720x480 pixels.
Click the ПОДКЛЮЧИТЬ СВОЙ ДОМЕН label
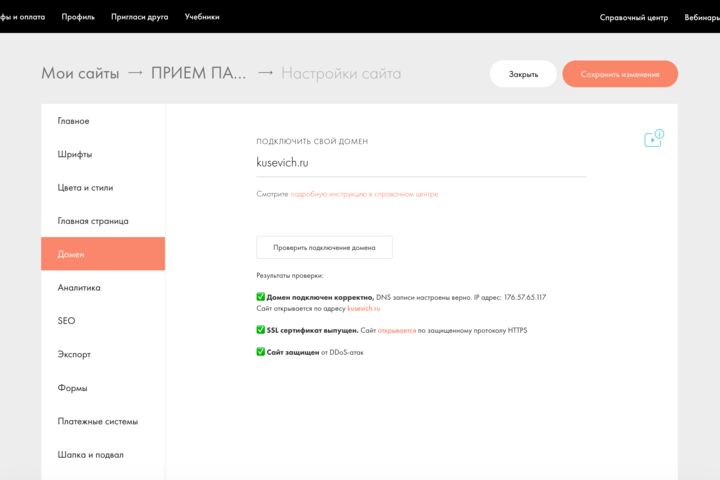pos(312,141)
